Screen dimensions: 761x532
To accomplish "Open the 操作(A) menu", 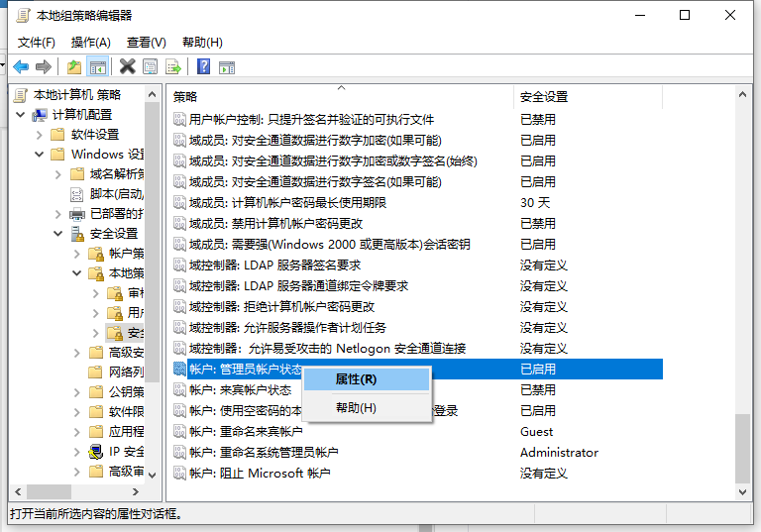I will pos(91,42).
